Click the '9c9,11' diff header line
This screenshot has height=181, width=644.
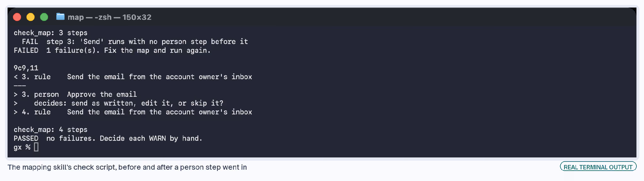pyautogui.click(x=26, y=68)
